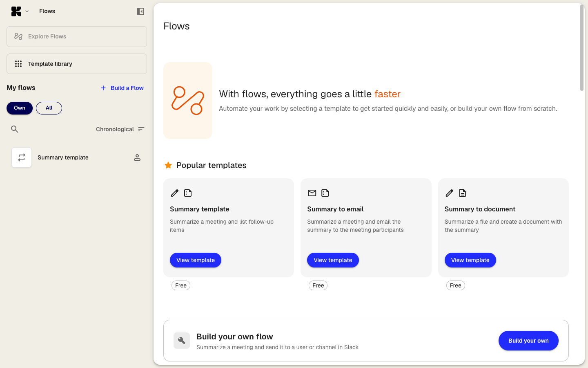This screenshot has height=368, width=588.
Task: Select the Summary template flow in My flows
Action: tap(62, 157)
